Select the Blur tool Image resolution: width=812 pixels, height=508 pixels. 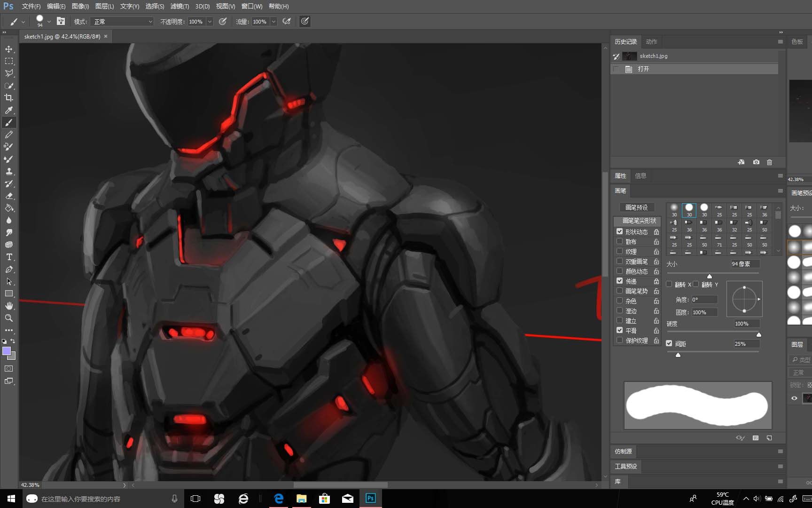point(9,220)
